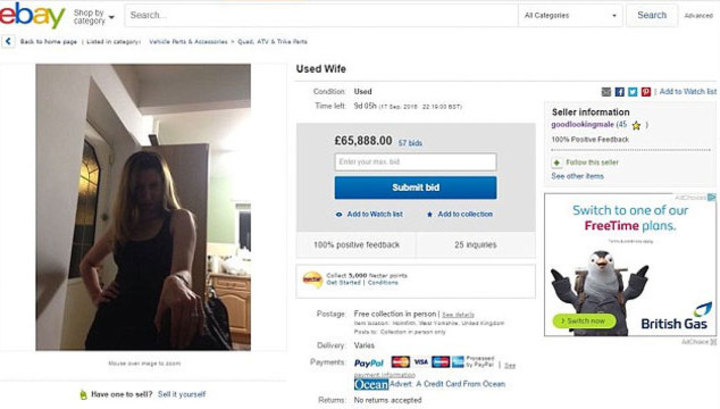
Task: Click the back arrow icon
Action: (x=8, y=41)
